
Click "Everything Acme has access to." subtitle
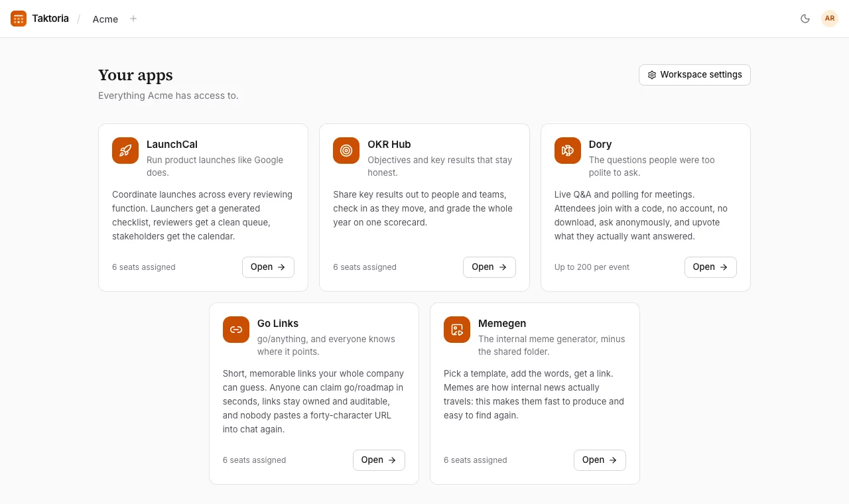coord(168,95)
